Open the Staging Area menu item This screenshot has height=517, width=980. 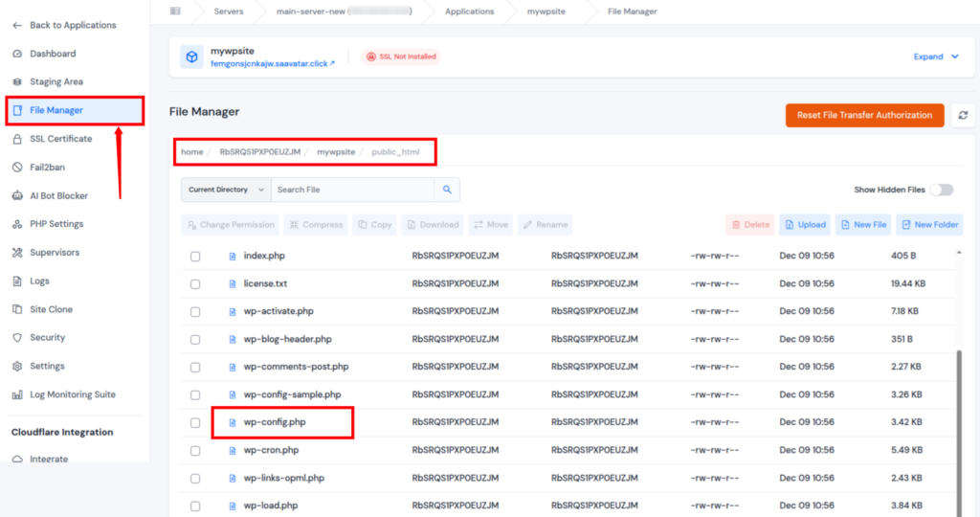pyautogui.click(x=56, y=82)
